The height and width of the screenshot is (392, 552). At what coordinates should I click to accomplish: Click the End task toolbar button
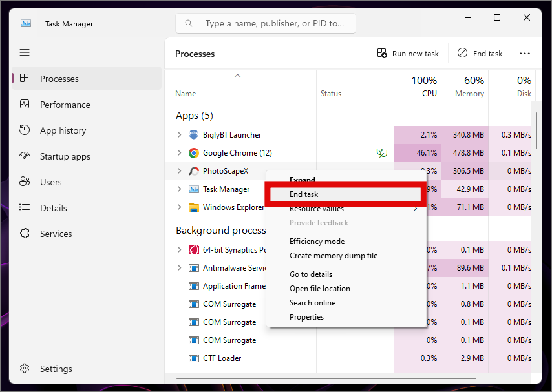pyautogui.click(x=480, y=54)
